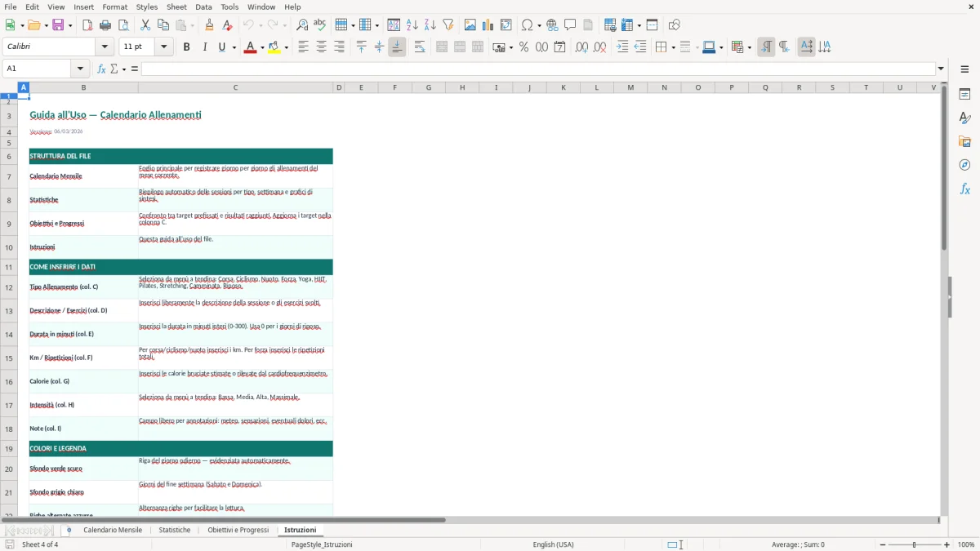Viewport: 980px width, 551px height.
Task: Toggle Bold formatting
Action: coord(186,47)
